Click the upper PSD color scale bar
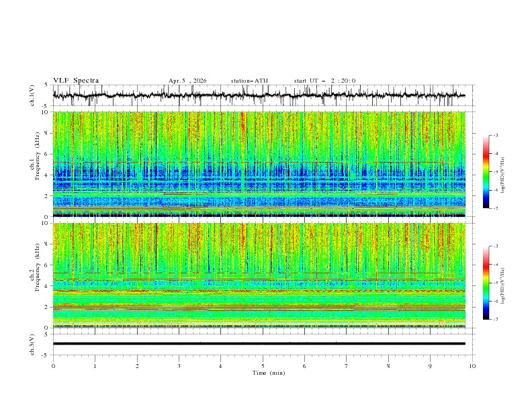The image size is (532, 411). (x=486, y=172)
